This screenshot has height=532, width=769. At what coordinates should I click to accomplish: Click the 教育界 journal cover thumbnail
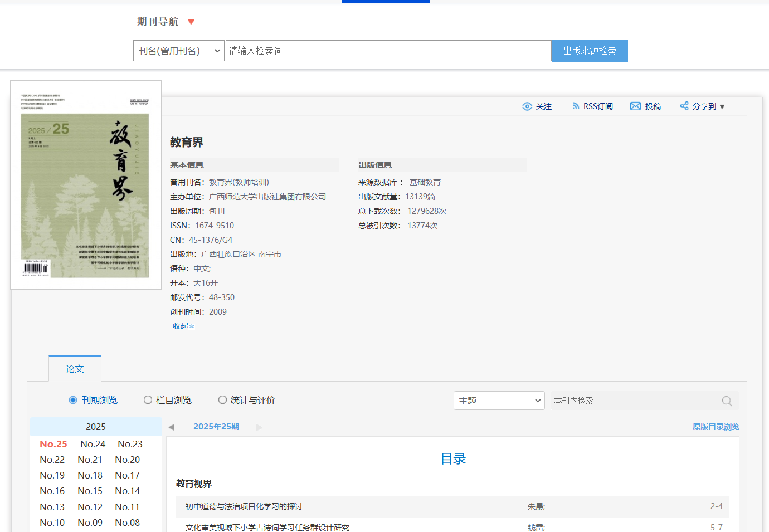(86, 185)
